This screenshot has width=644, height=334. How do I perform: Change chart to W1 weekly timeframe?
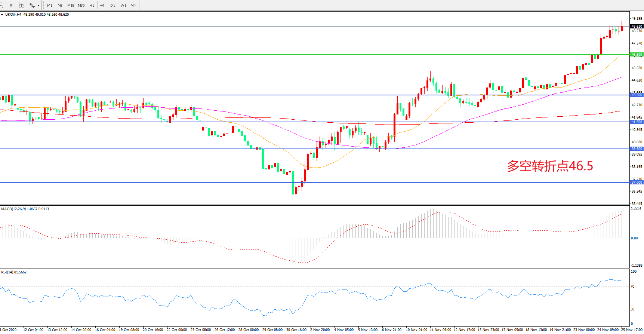pos(123,5)
